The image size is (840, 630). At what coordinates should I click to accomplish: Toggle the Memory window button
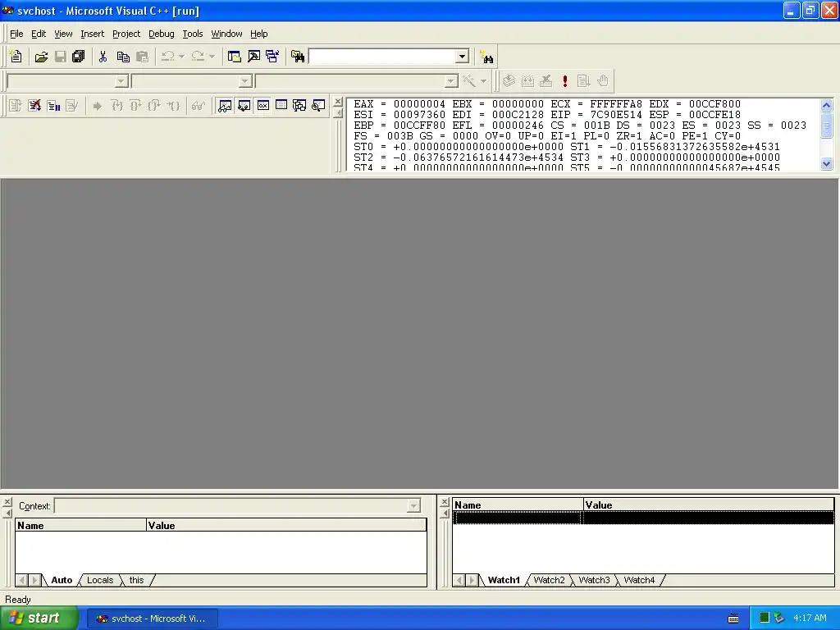pos(281,106)
